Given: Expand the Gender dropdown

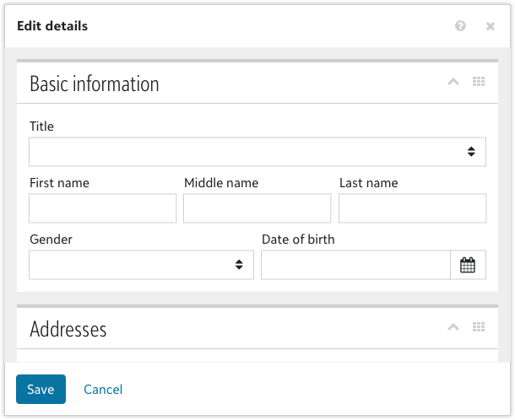Looking at the screenshot, I should coord(141,265).
